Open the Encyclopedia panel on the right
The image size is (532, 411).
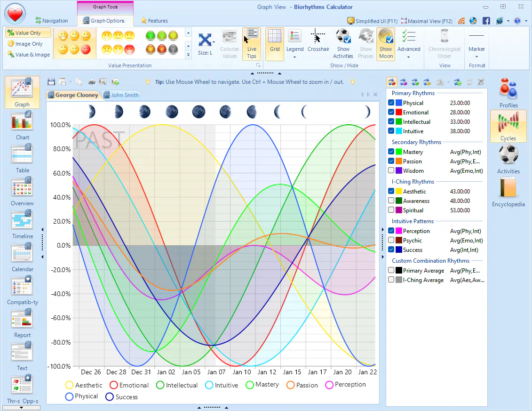pos(508,192)
